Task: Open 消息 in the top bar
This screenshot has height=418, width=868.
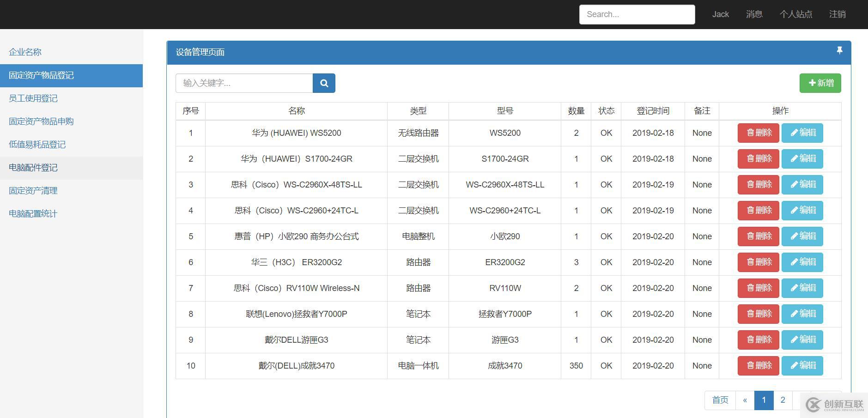Action: pyautogui.click(x=754, y=14)
